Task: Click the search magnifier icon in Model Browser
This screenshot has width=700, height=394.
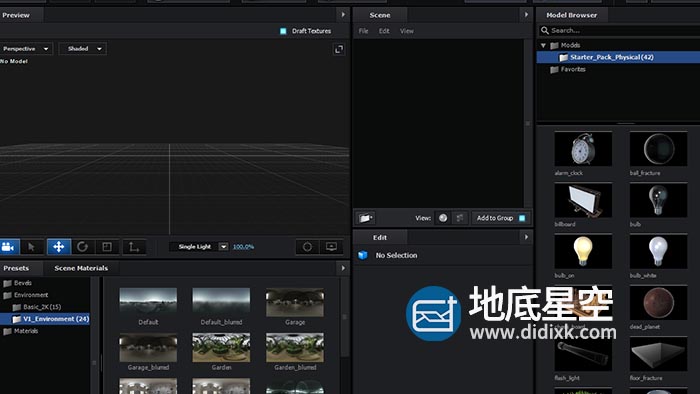Action: pos(545,30)
